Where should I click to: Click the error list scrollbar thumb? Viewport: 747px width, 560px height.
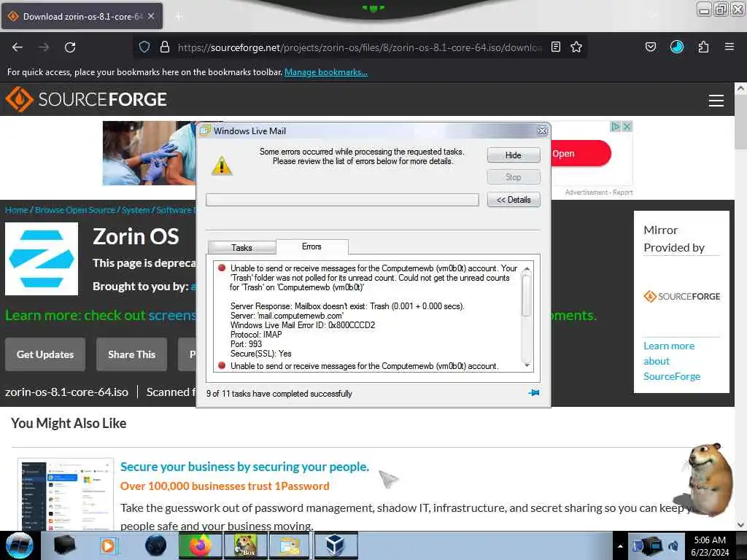[x=527, y=295]
